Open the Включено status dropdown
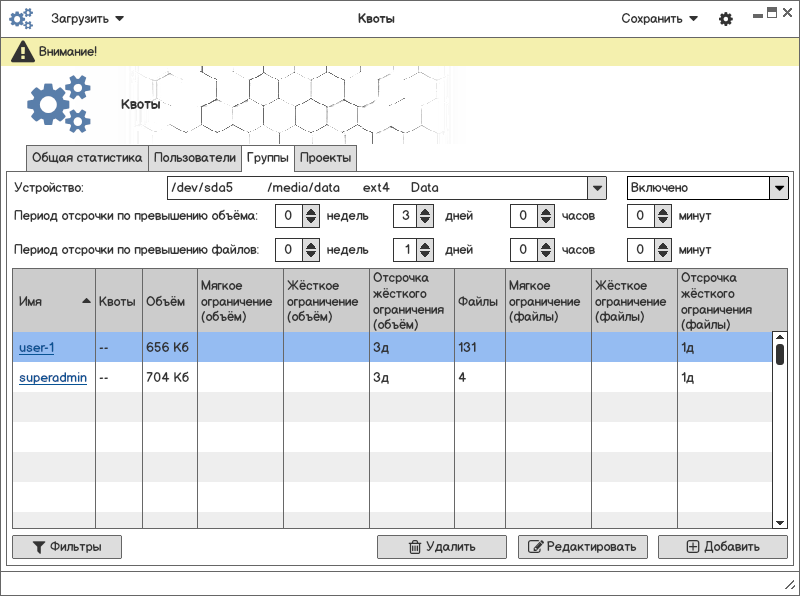This screenshot has width=800, height=596. click(778, 188)
